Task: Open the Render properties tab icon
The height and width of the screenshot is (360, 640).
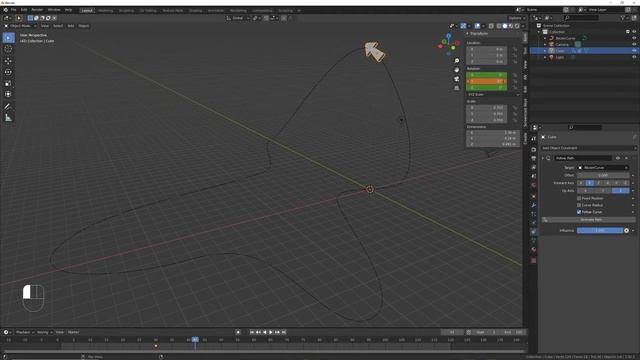Action: 533,149
